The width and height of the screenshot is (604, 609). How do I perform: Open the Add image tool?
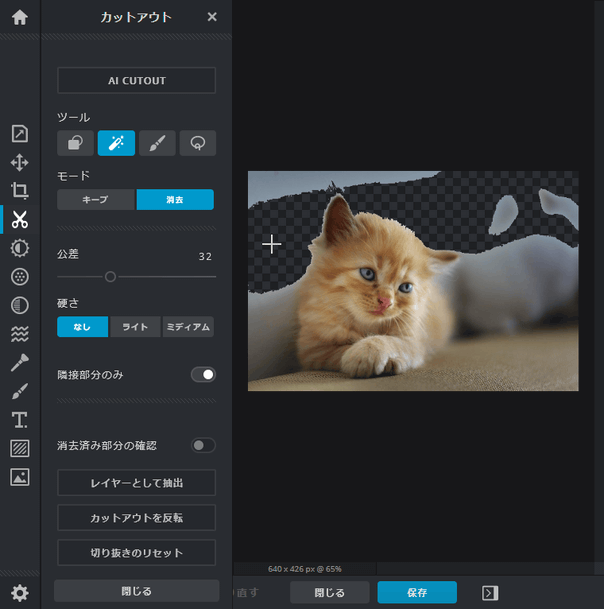point(19,477)
